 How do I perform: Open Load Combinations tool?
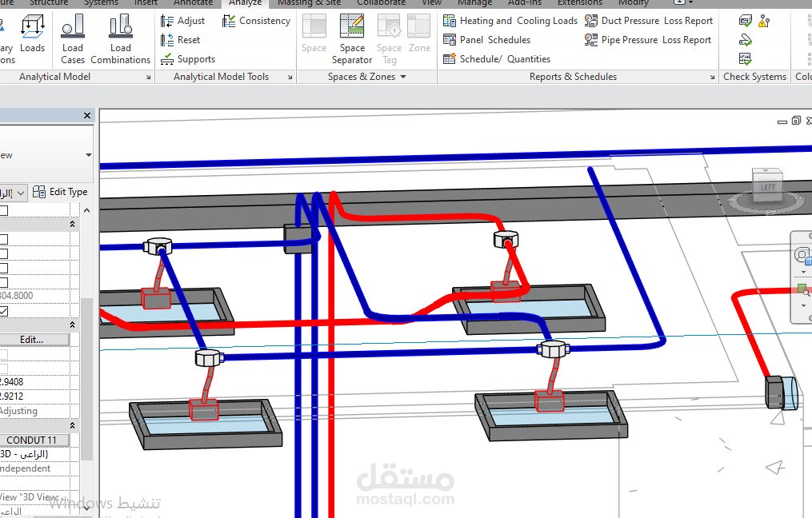click(x=120, y=39)
